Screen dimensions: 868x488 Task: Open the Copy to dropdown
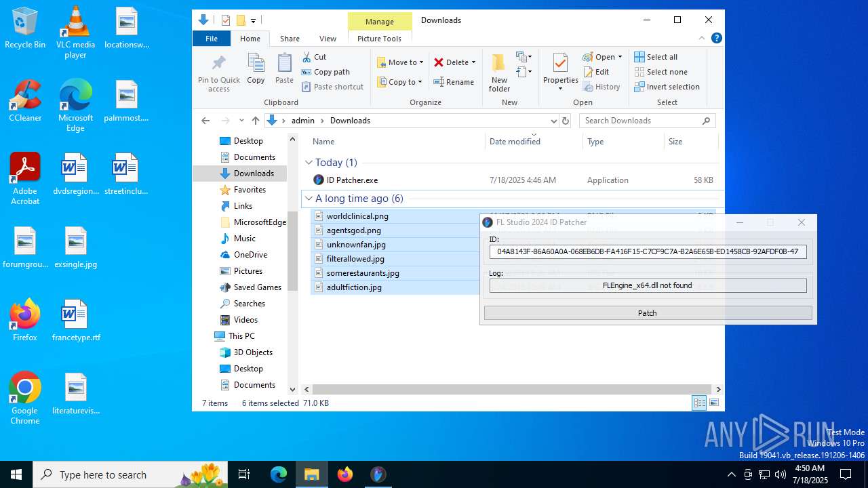400,82
